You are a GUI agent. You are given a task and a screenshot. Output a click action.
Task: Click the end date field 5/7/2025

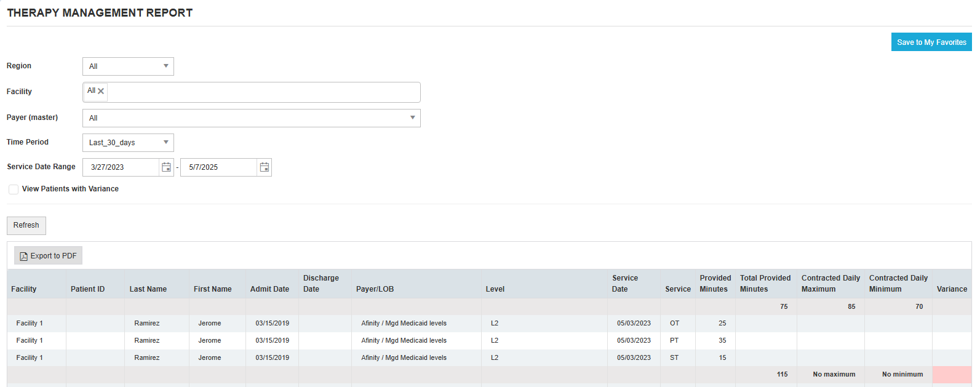[x=219, y=167]
